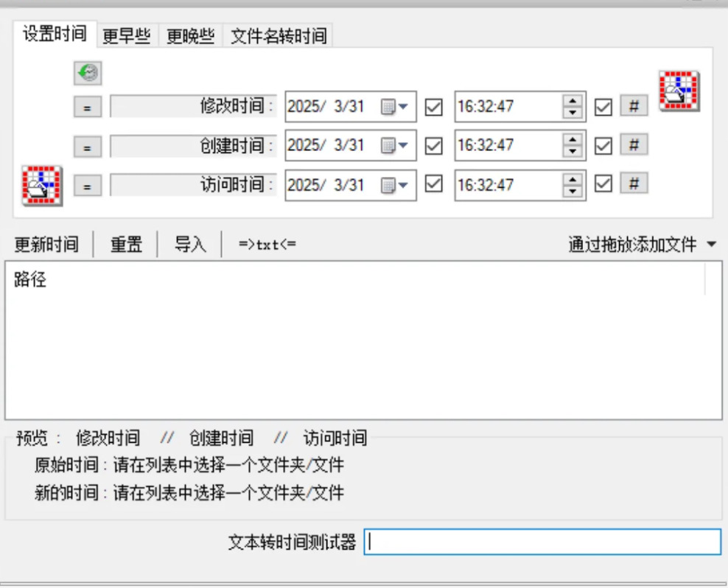The image size is (728, 588).
Task: Click the 修改时间 date value 2025/ 3/31
Action: [x=326, y=106]
